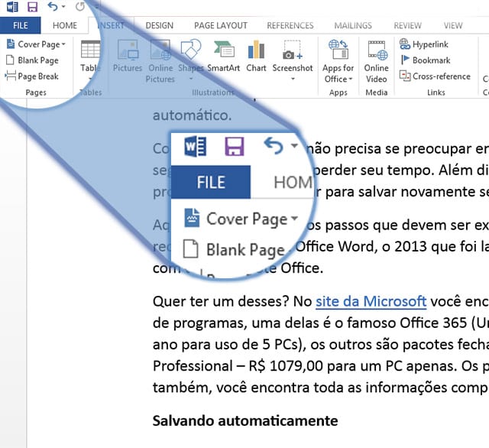The height and width of the screenshot is (448, 489).
Task: Switch to the REFERENCES tab
Action: click(x=290, y=25)
